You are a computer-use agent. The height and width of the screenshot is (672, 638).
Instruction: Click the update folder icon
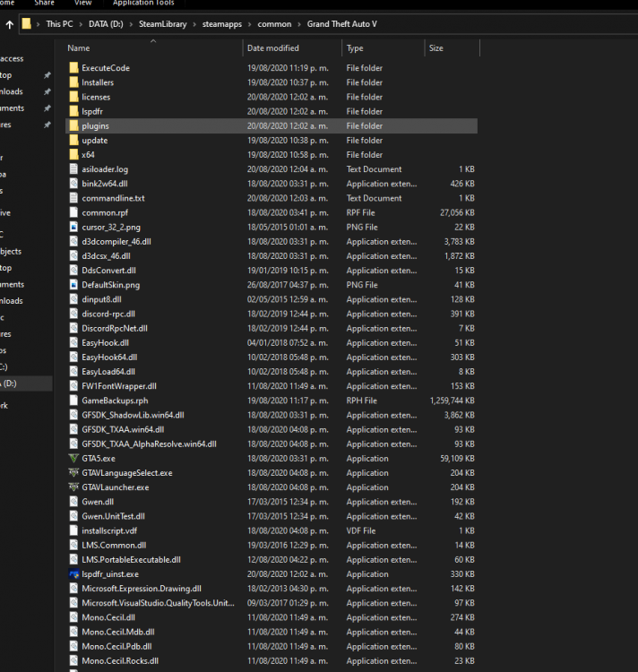(73, 140)
